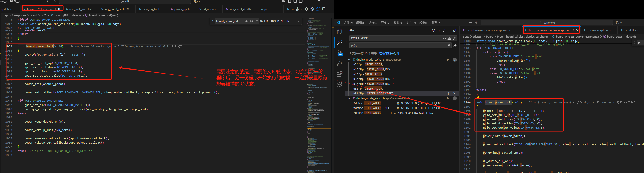
Task: Open the Search view in the right activity bar
Action: 339,42
